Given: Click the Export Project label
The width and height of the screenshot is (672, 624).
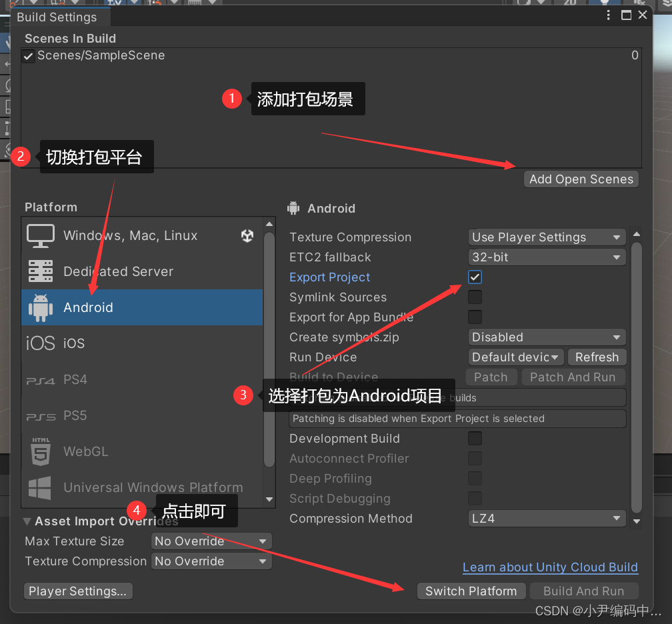Looking at the screenshot, I should pos(329,277).
